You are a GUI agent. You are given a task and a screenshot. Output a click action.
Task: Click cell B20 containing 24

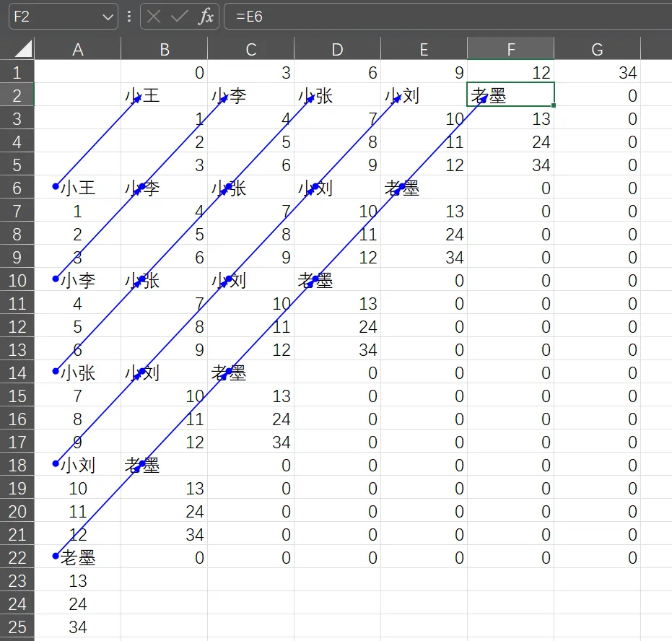pyautogui.click(x=164, y=512)
